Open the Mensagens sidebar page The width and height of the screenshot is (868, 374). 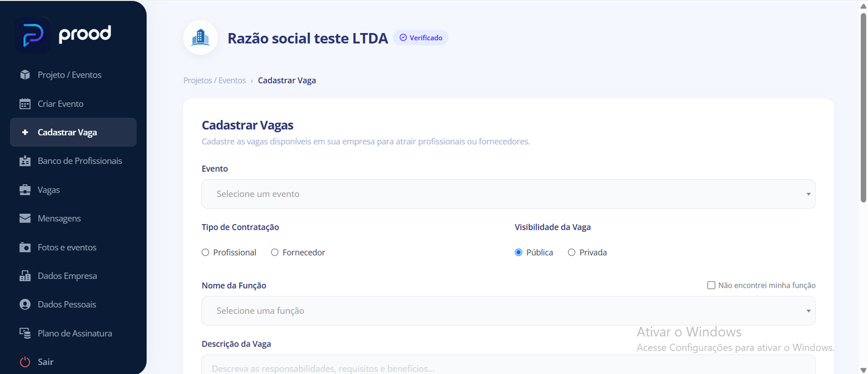click(x=73, y=218)
